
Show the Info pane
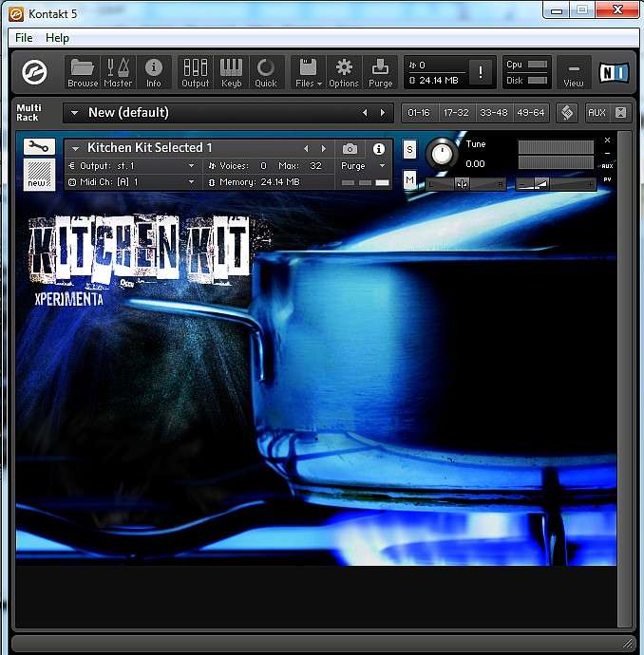pyautogui.click(x=153, y=73)
